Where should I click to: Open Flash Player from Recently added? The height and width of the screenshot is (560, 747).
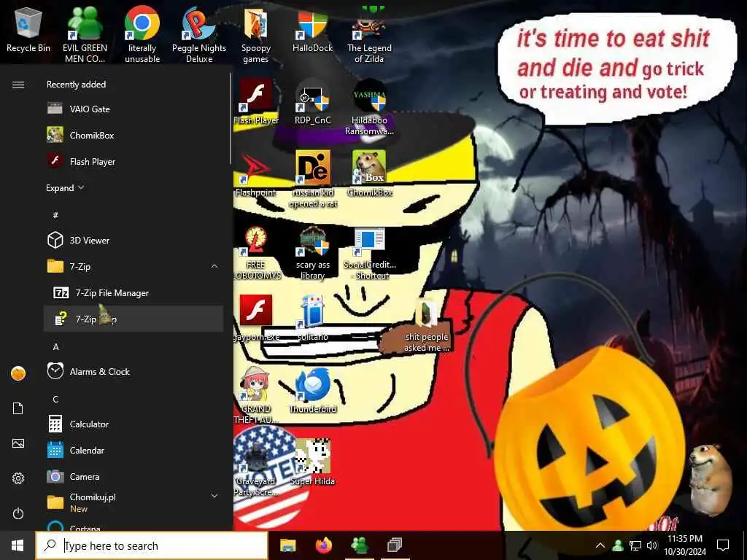pos(133,161)
